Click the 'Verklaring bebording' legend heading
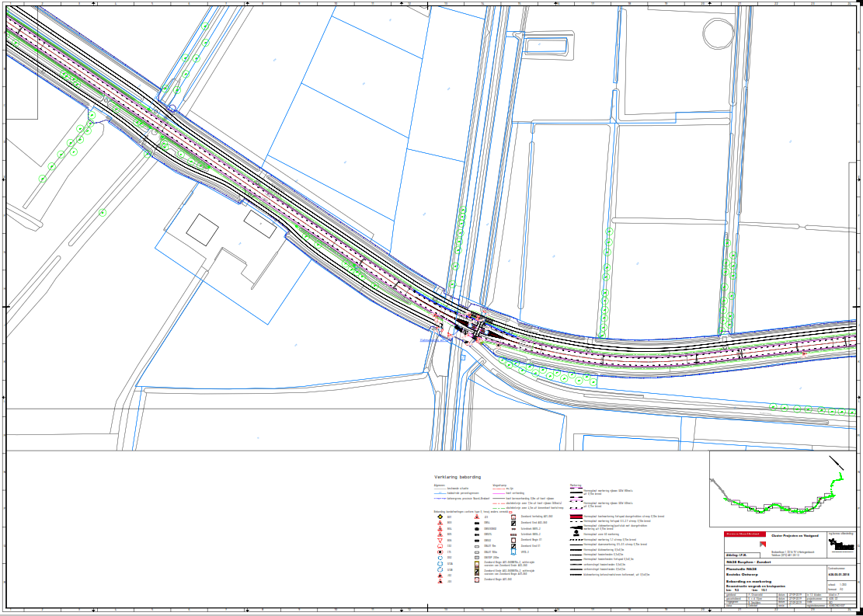The width and height of the screenshot is (863, 616). click(x=458, y=477)
